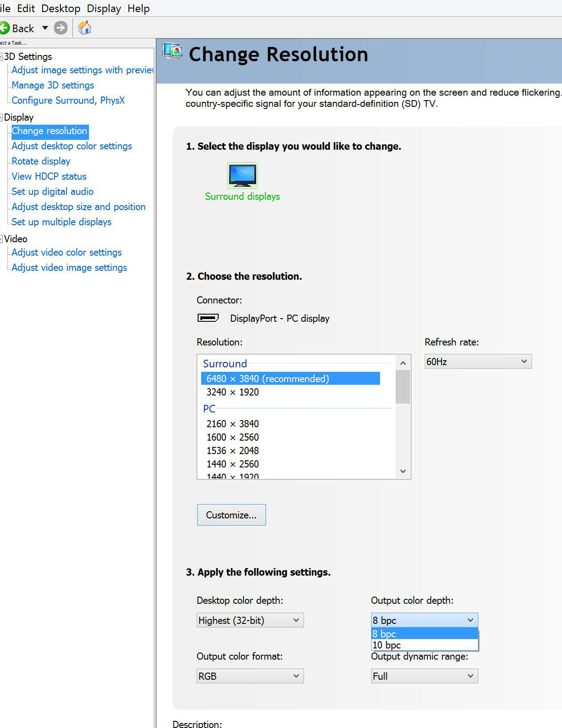562x728 pixels.
Task: Collapse the 3D Settings tree node
Action: pos(1,57)
